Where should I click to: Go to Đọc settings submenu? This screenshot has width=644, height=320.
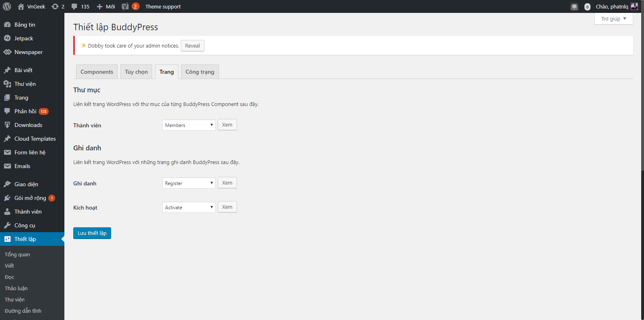coord(10,277)
